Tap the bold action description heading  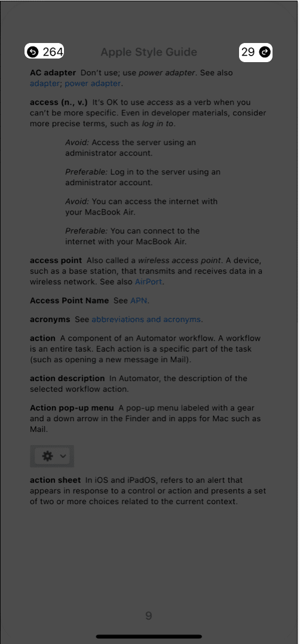pos(67,378)
